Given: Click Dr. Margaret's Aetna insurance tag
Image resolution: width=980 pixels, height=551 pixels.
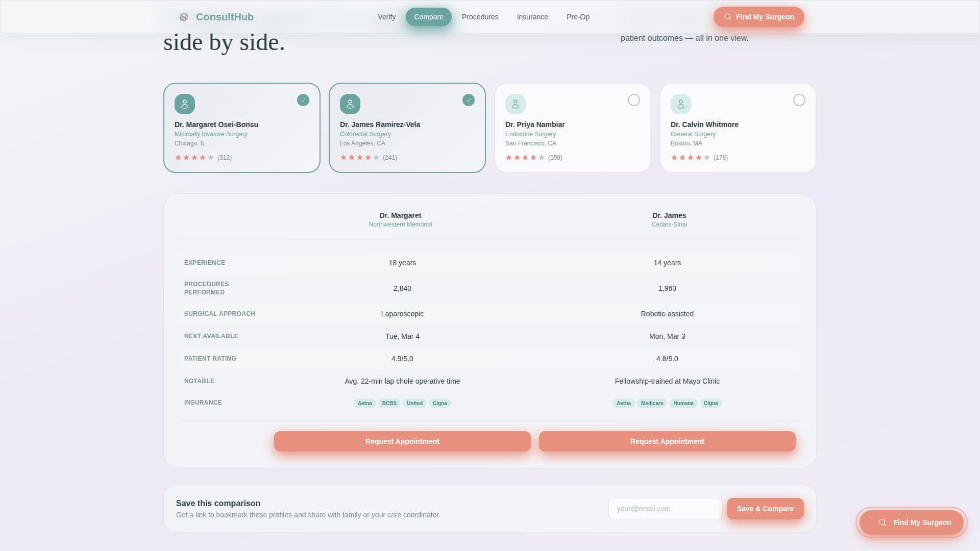Looking at the screenshot, I should 365,403.
